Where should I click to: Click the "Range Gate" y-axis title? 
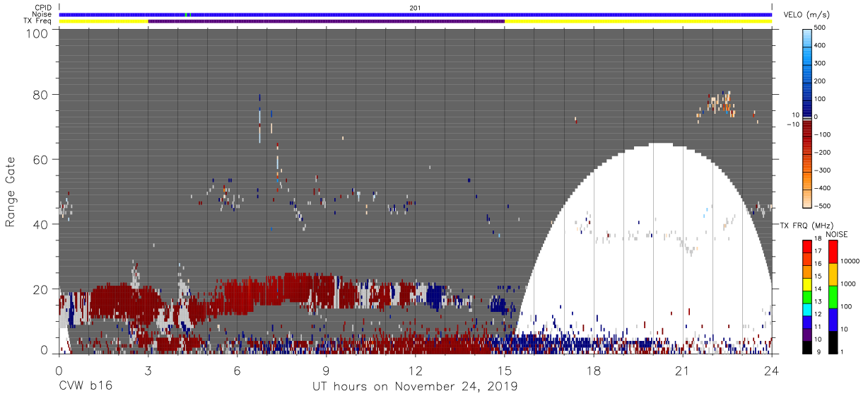click(x=11, y=192)
